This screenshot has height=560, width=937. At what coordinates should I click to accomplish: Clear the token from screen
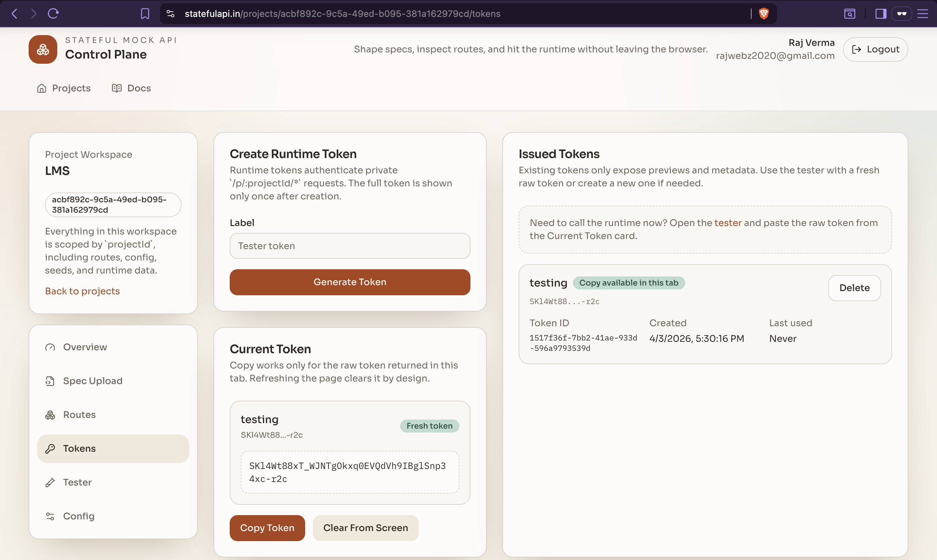coord(365,527)
